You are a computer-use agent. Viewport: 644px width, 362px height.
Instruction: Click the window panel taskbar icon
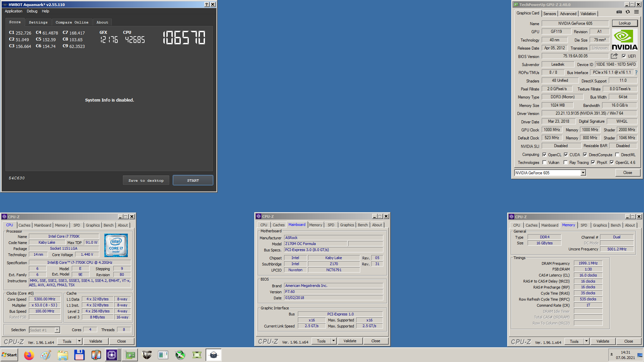(163, 355)
